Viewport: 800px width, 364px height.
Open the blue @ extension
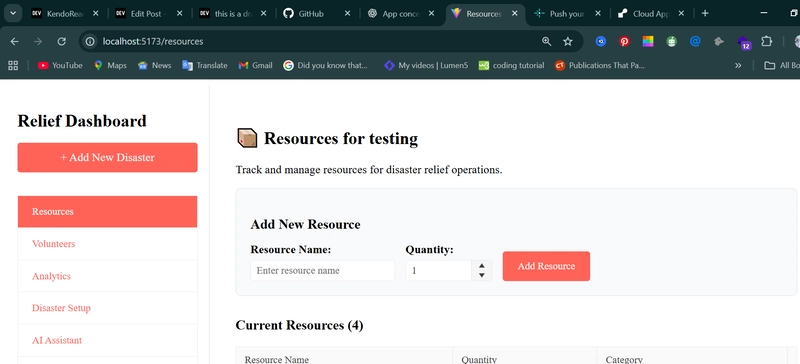pyautogui.click(x=695, y=41)
